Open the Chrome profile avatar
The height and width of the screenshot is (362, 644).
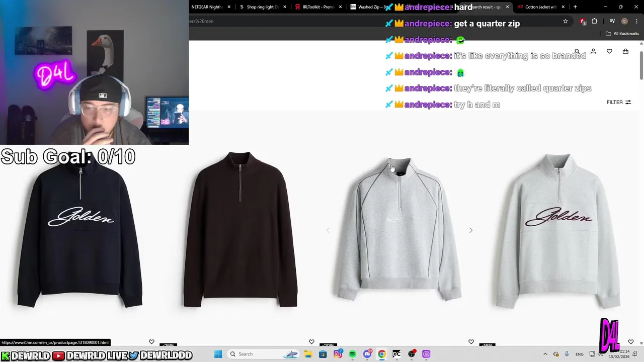(x=624, y=21)
